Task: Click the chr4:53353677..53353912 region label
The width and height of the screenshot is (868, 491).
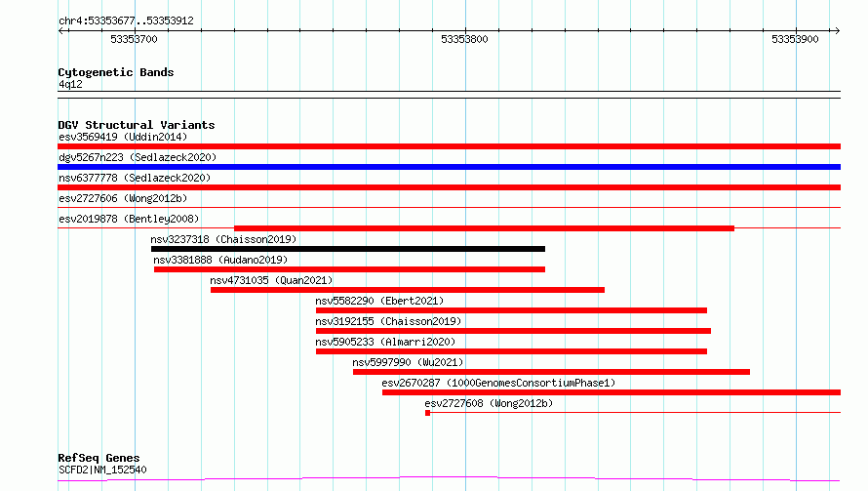Action: coord(126,20)
